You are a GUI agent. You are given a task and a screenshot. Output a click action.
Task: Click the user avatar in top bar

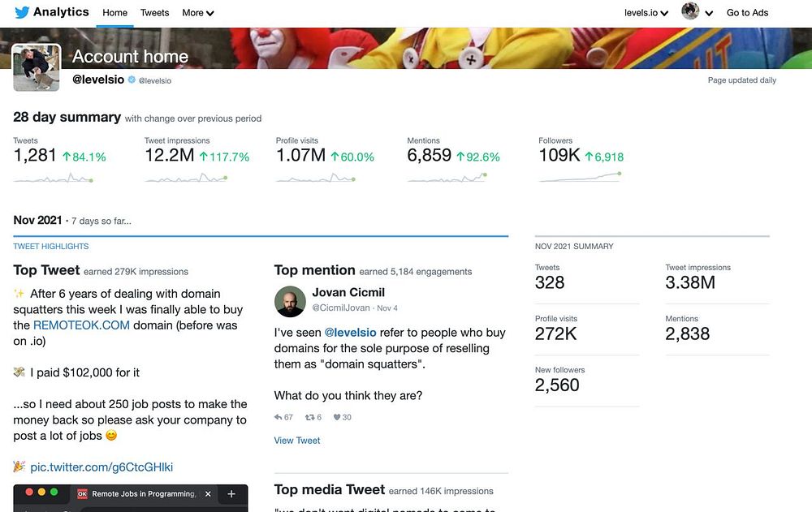click(690, 11)
